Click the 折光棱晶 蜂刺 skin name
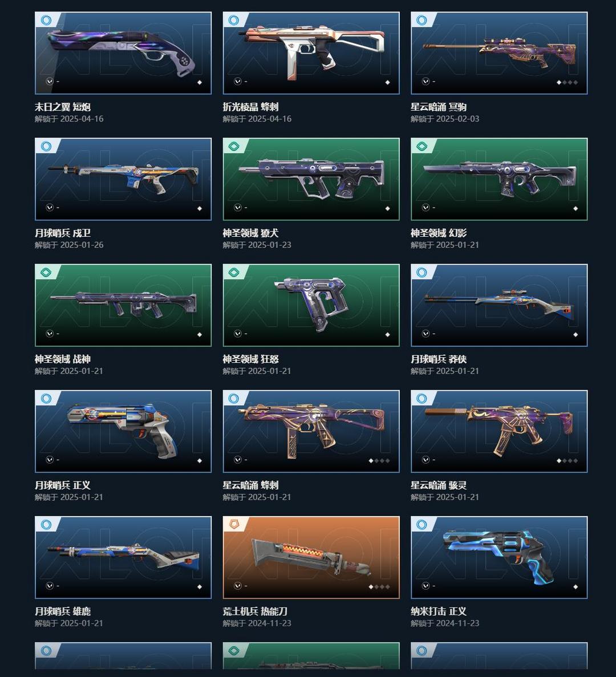This screenshot has width=616, height=677. [x=250, y=107]
